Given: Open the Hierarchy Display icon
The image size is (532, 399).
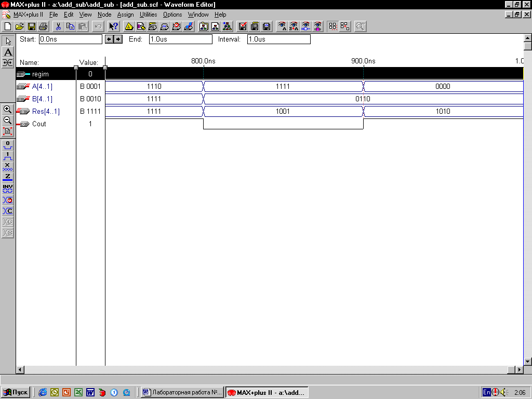Looking at the screenshot, I should 129,26.
